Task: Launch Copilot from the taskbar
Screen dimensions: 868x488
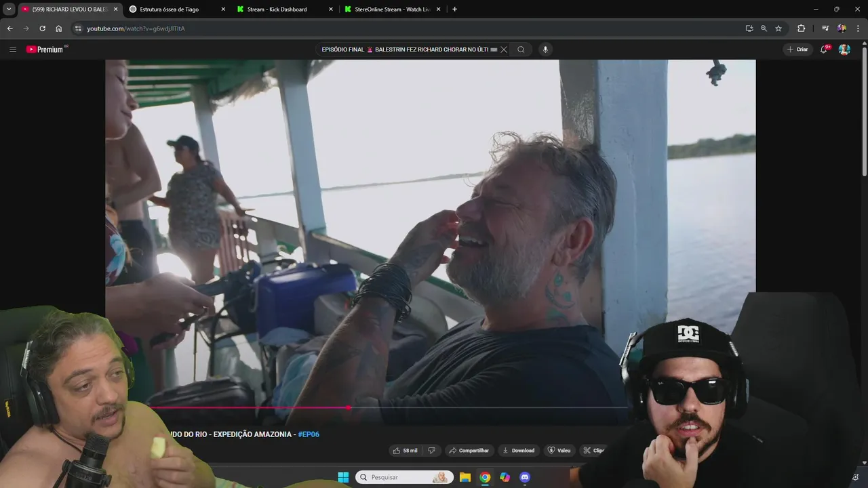Action: coord(505,477)
